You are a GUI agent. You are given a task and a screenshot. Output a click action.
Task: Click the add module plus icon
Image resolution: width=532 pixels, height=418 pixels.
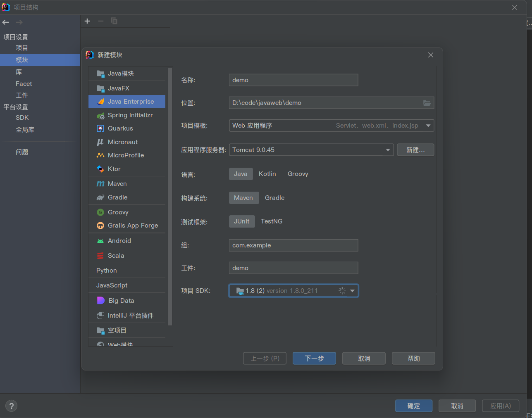click(87, 21)
